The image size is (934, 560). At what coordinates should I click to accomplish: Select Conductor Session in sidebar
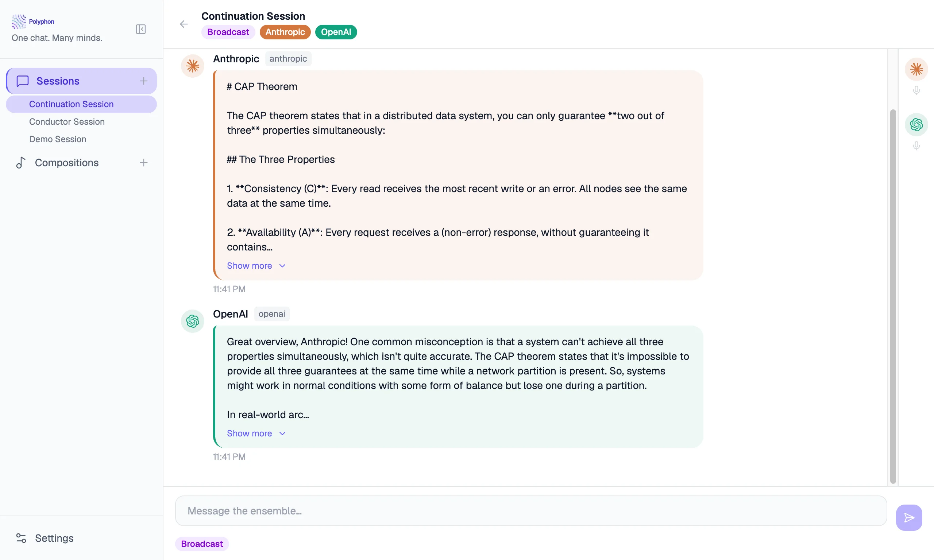(67, 121)
